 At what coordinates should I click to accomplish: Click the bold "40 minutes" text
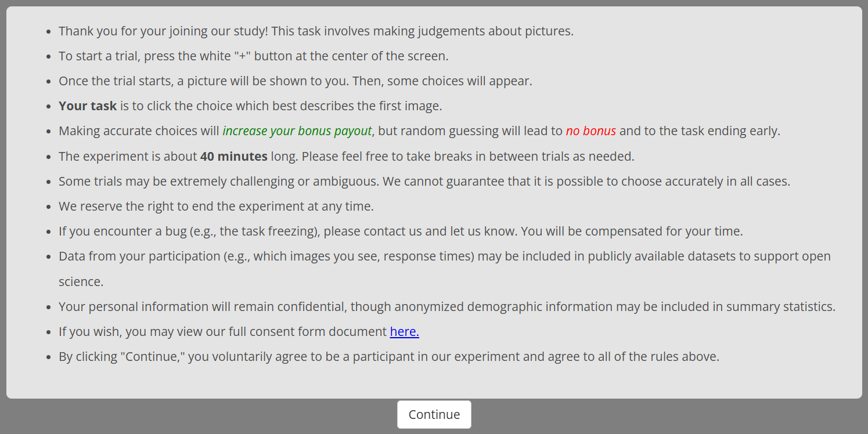233,156
